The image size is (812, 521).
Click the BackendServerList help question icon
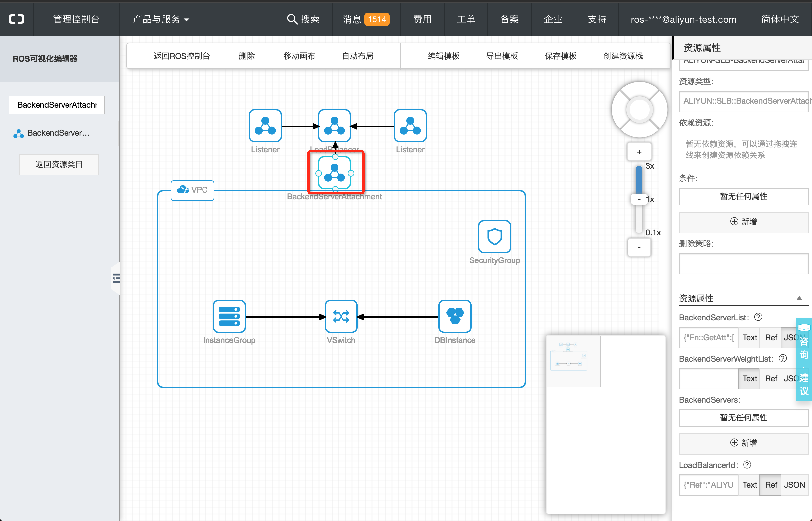click(x=758, y=317)
